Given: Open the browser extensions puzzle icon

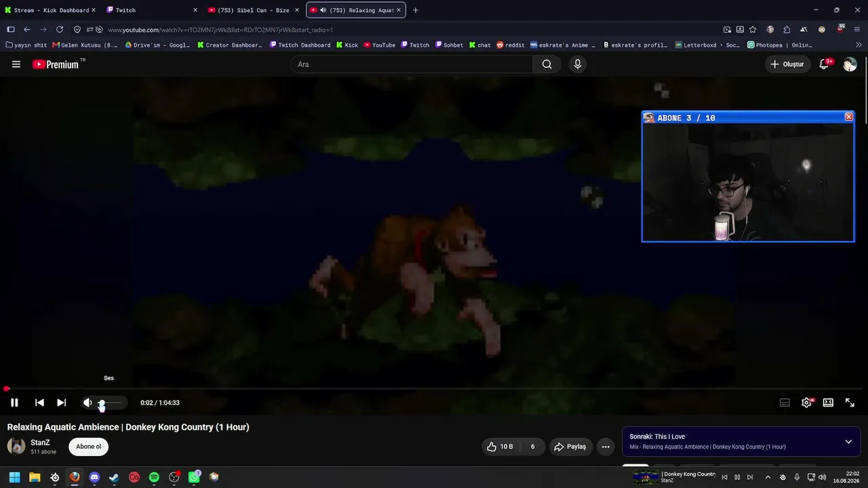Looking at the screenshot, I should (787, 30).
